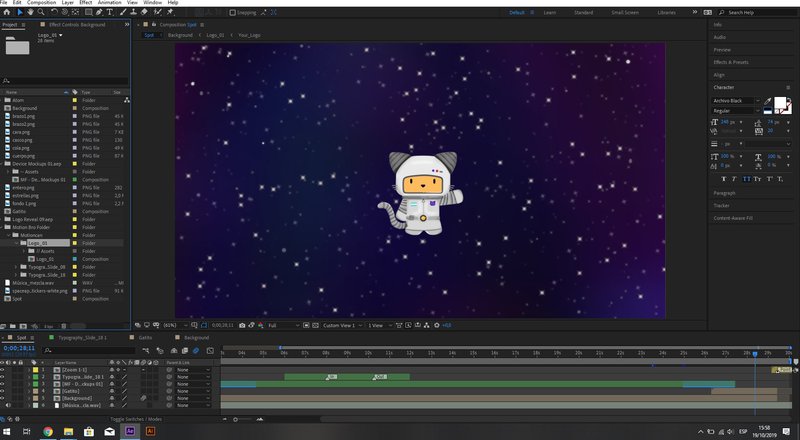Open the Regular font style dropdown
Image resolution: width=800 pixels, height=440 pixels.
(x=736, y=111)
